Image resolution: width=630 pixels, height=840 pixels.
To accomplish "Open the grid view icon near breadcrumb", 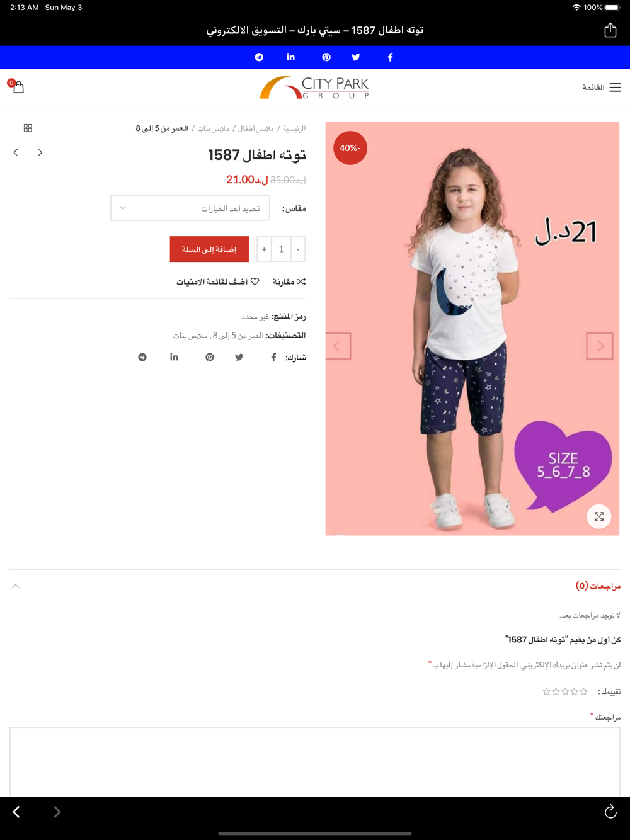I will (x=28, y=128).
